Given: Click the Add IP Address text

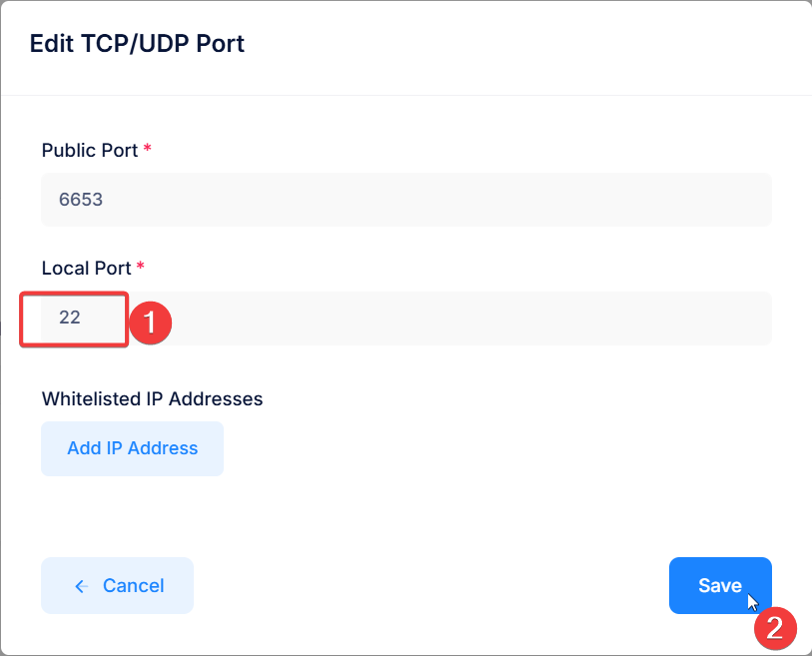Looking at the screenshot, I should pyautogui.click(x=133, y=448).
